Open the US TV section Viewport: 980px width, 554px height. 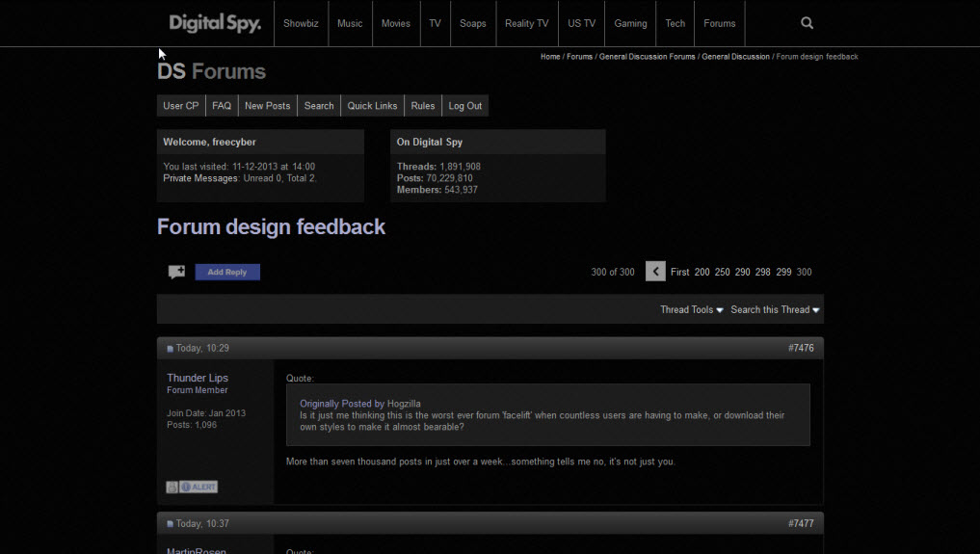tap(581, 23)
